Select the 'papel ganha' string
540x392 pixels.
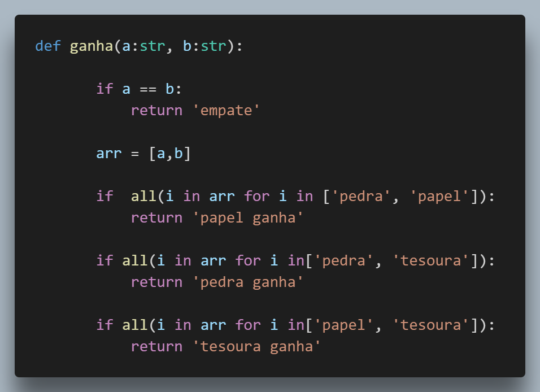pyautogui.click(x=248, y=218)
